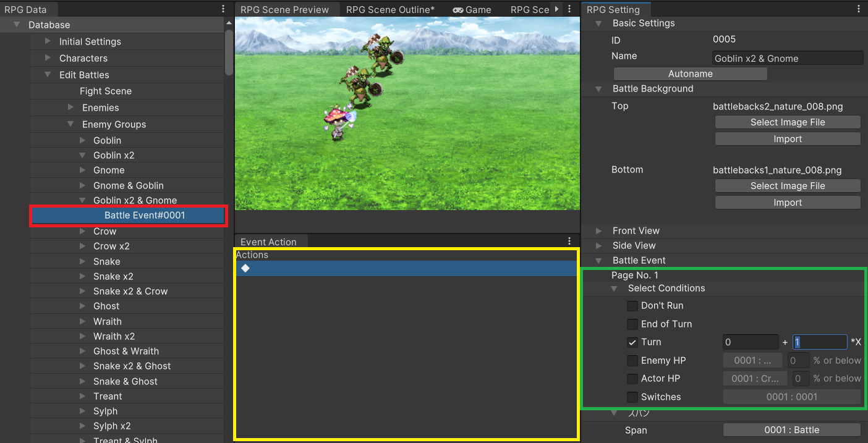Screen dimensions: 868x443
Task: Uncheck the Turn condition checkbox
Action: click(x=632, y=342)
